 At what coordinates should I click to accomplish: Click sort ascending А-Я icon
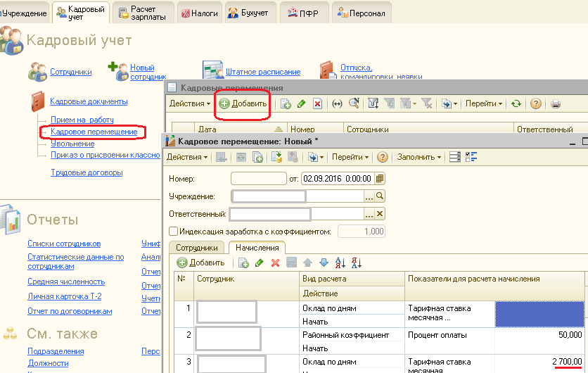[x=340, y=263]
